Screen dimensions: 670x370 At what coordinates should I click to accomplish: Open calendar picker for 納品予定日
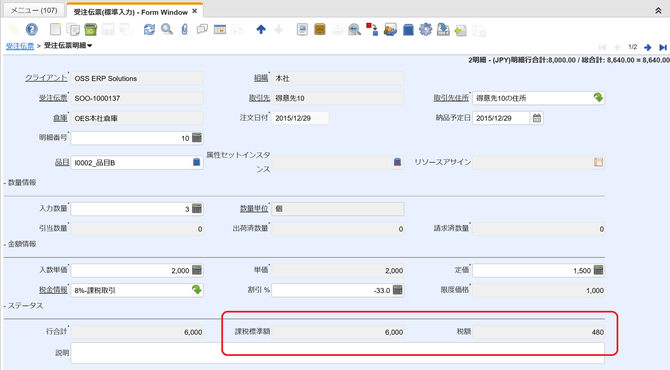(x=537, y=118)
